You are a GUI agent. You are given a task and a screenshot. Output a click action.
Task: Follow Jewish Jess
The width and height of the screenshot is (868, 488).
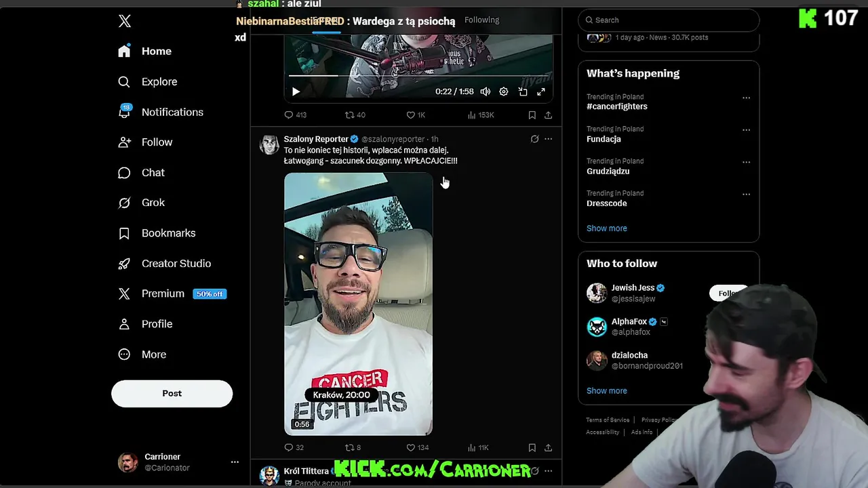click(728, 293)
